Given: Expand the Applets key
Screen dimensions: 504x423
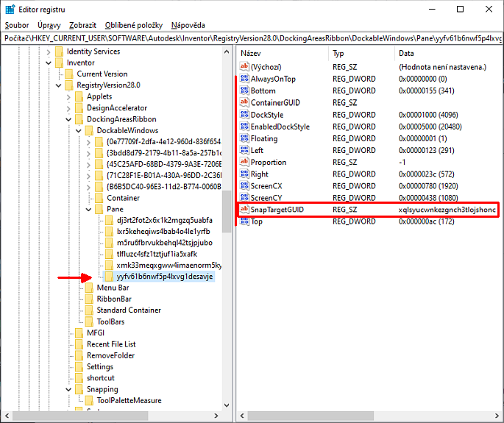Looking at the screenshot, I should (69, 96).
